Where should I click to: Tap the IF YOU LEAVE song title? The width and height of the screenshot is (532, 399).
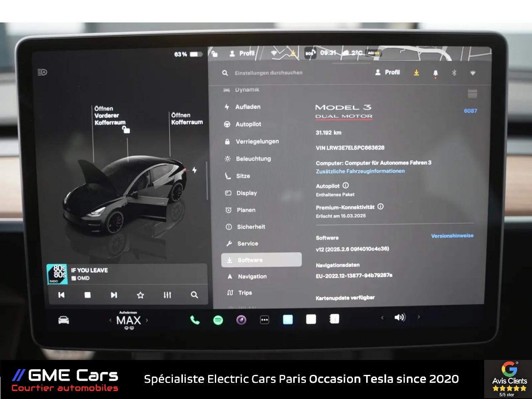point(89,270)
